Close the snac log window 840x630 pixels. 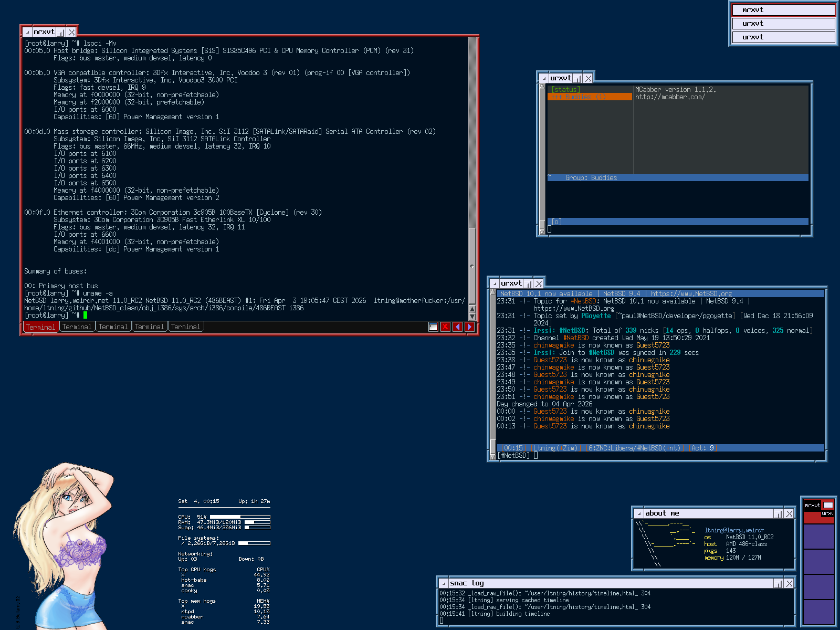pos(789,584)
